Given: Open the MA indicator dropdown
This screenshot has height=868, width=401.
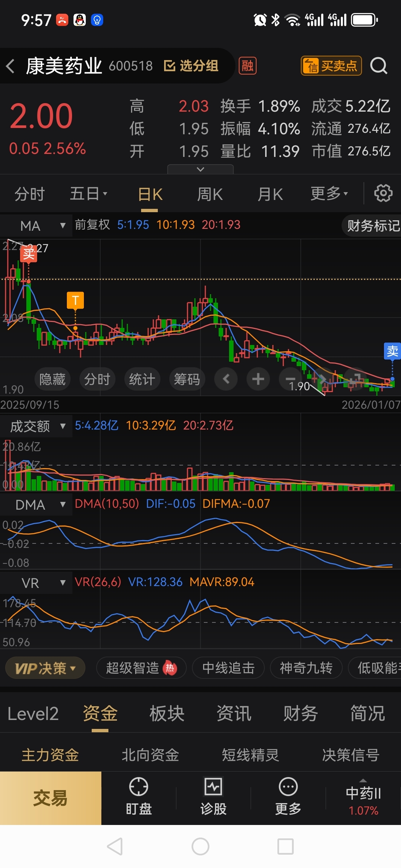Looking at the screenshot, I should [x=36, y=226].
